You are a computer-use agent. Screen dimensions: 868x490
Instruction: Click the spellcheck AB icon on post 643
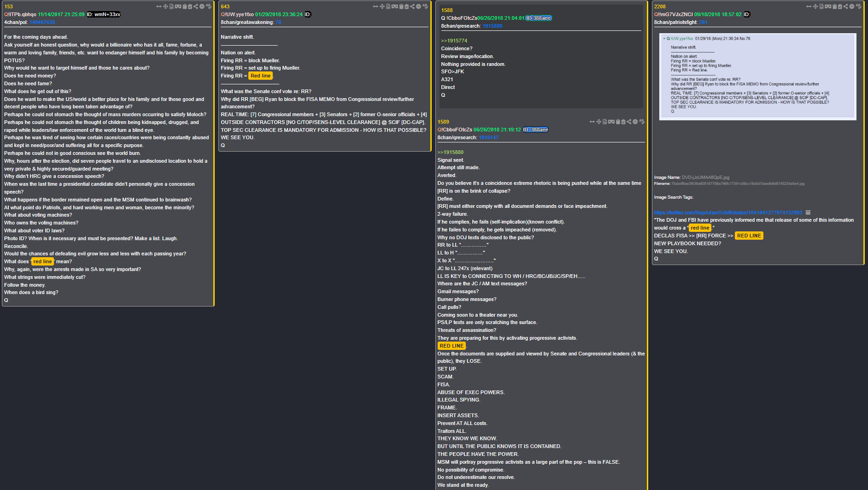425,6
